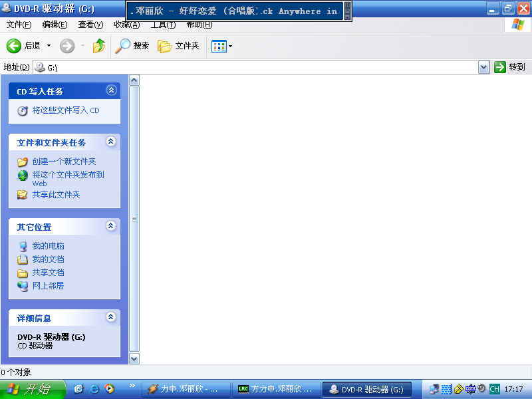Click the My Documents folder icon
The image size is (532, 399).
(x=23, y=259)
